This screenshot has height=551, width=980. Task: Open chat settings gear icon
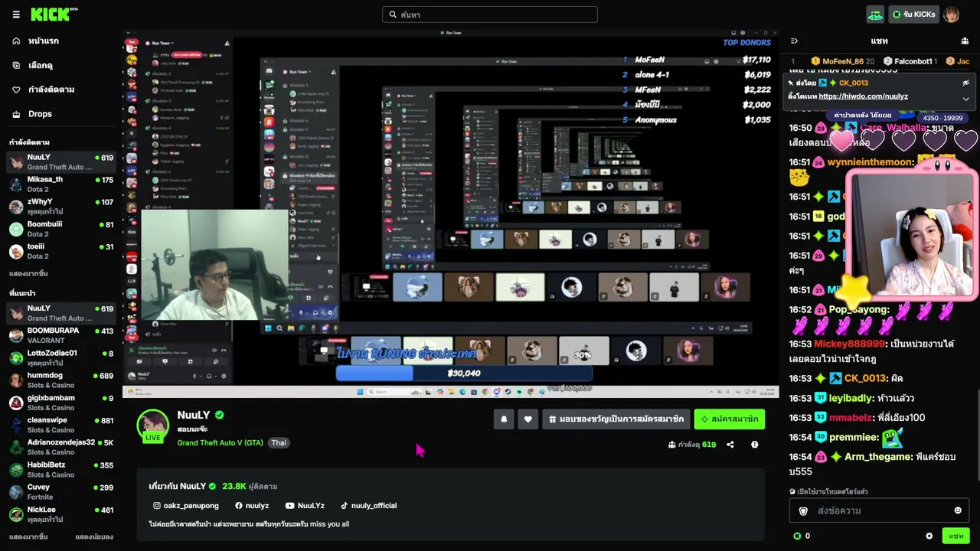[929, 536]
